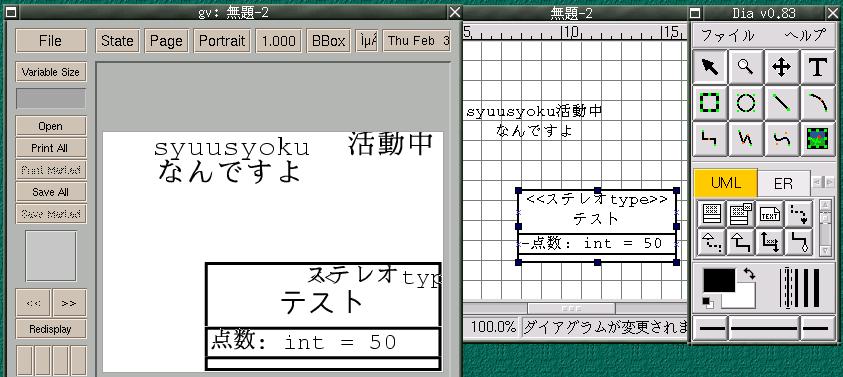Open the Portrait orientation menu in gv
The image size is (843, 377).
pyautogui.click(x=222, y=41)
